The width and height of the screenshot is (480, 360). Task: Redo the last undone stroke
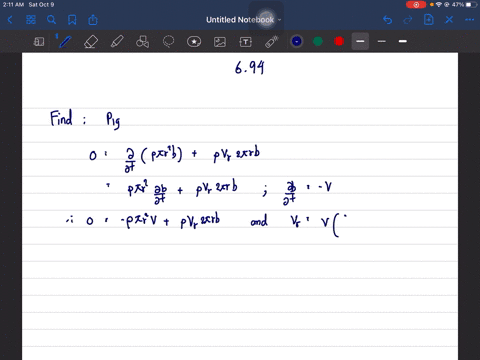pos(408,20)
